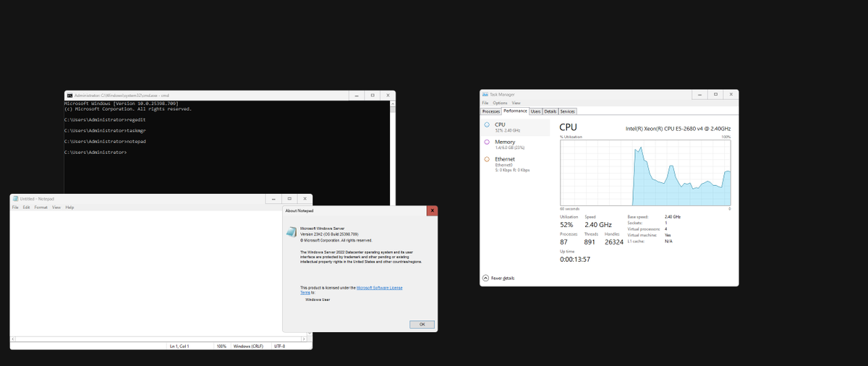This screenshot has height=366, width=868.
Task: Click the cmd window title bar icon
Action: [x=69, y=95]
